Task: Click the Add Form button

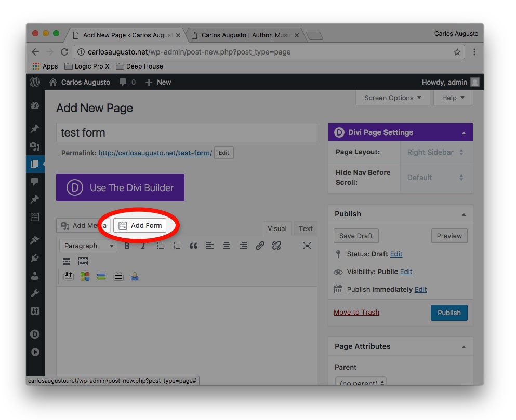Action: click(140, 225)
